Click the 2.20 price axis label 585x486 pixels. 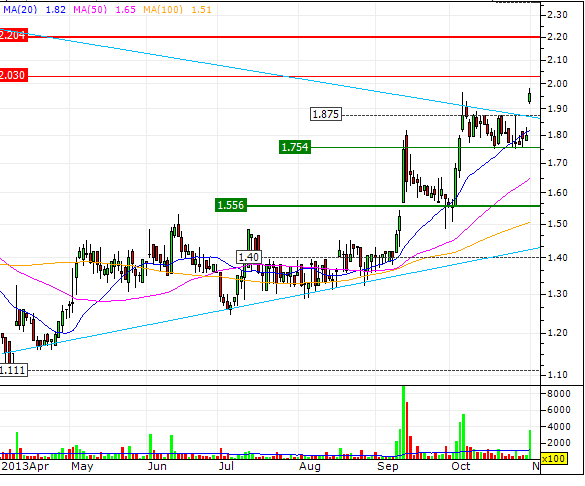point(557,37)
